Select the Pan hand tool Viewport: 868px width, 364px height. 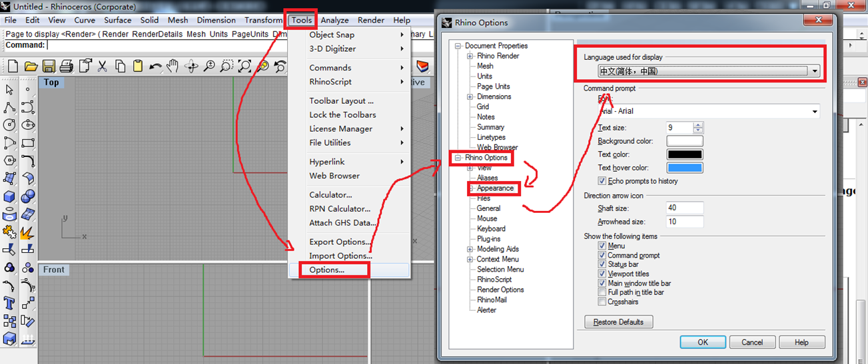173,66
